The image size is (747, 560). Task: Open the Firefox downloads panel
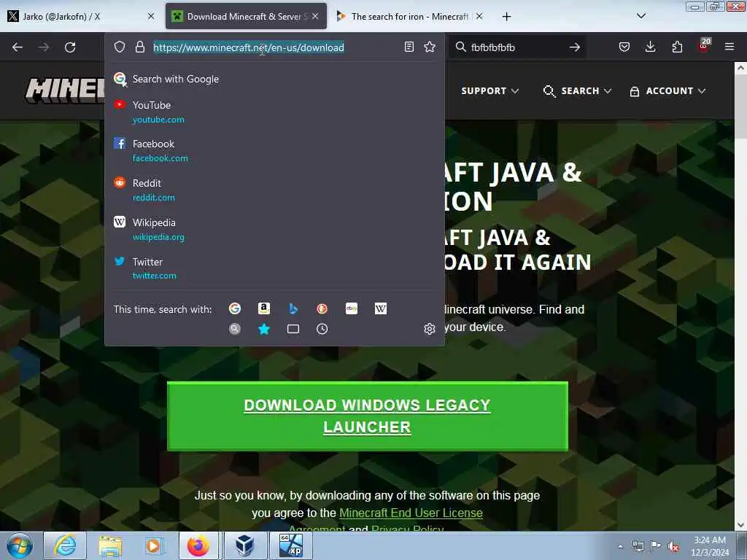[650, 47]
